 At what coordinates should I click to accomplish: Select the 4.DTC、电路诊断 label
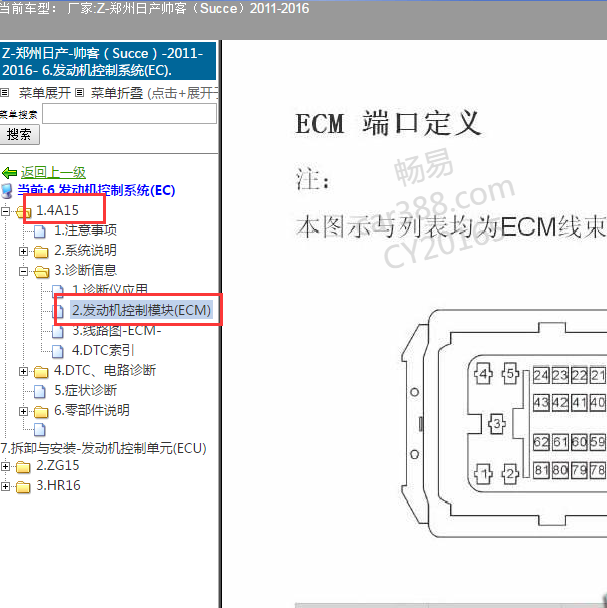105,370
